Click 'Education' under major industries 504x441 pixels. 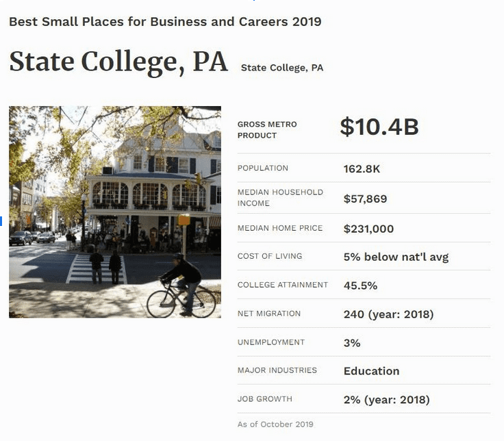tap(371, 371)
